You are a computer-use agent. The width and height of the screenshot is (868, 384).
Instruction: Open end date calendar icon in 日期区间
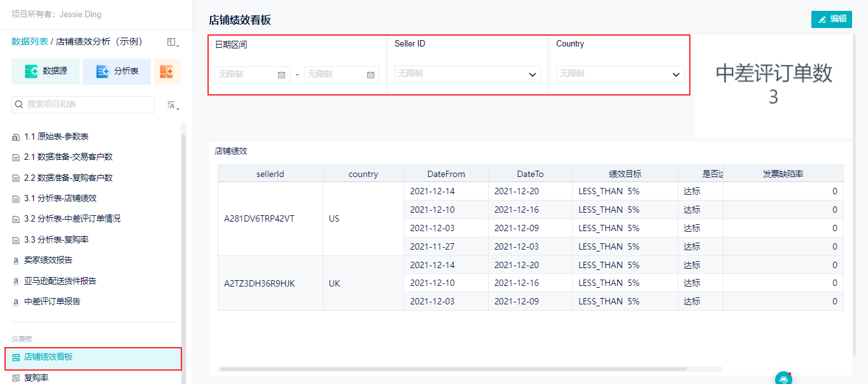[370, 75]
